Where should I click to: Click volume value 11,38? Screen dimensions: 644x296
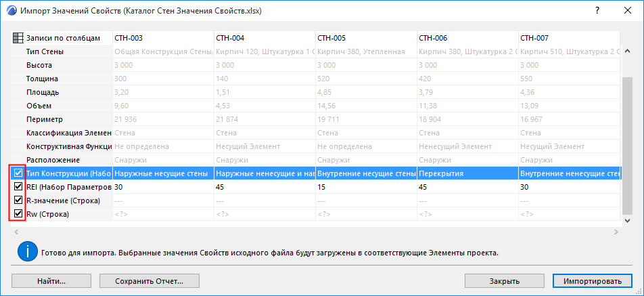(x=467, y=106)
